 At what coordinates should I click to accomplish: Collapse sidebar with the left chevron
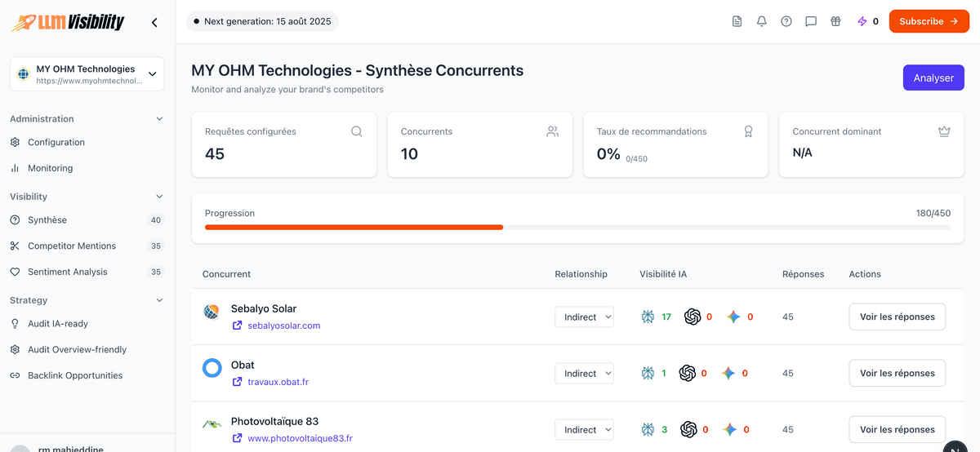tap(154, 23)
